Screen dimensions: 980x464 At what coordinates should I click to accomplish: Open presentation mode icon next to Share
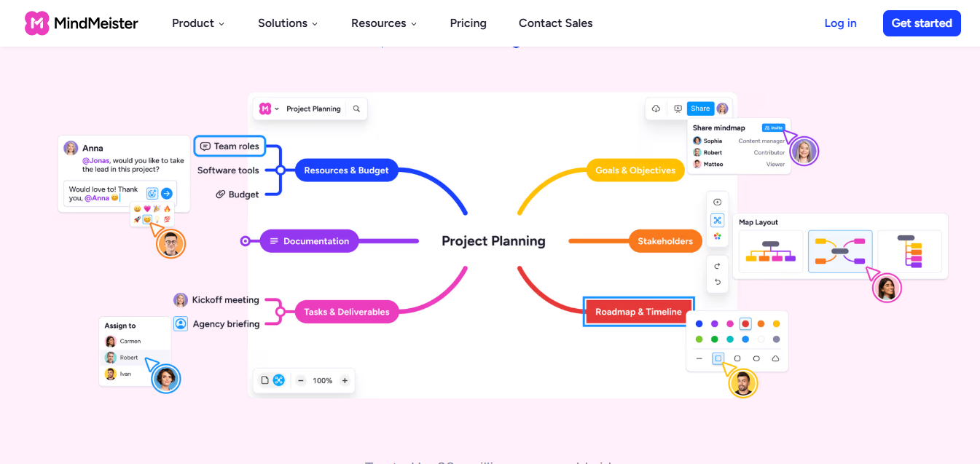pos(678,109)
